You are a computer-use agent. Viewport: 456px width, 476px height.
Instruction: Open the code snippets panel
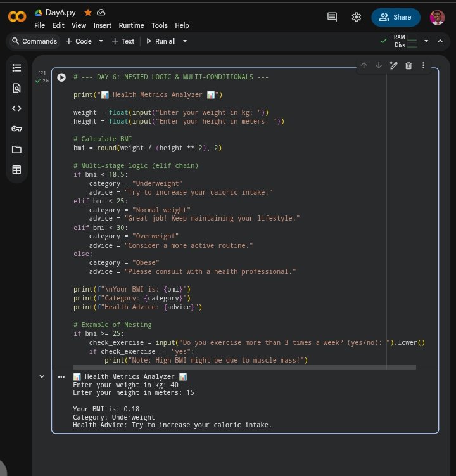(16, 108)
